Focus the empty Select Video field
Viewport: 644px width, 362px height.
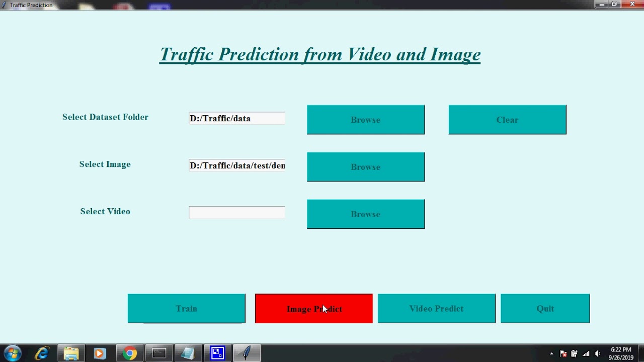click(237, 213)
